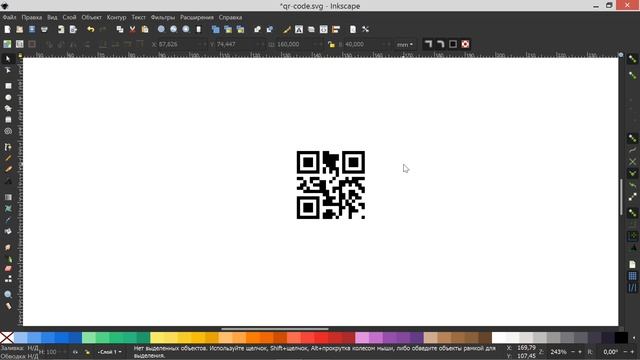
Task: Open the Правка menu
Action: coord(31,18)
